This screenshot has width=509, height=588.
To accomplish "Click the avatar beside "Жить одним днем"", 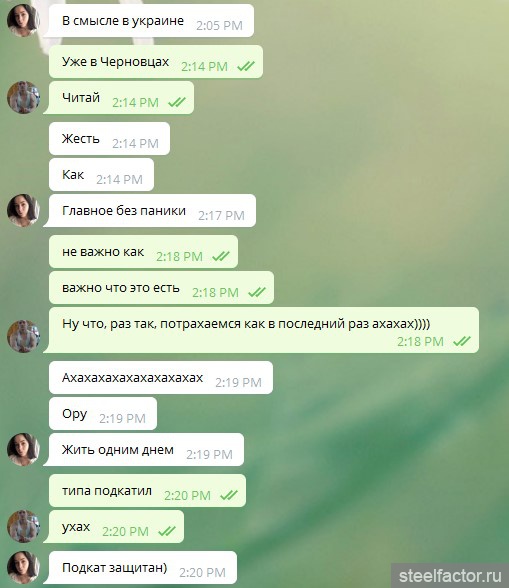I will (x=23, y=450).
